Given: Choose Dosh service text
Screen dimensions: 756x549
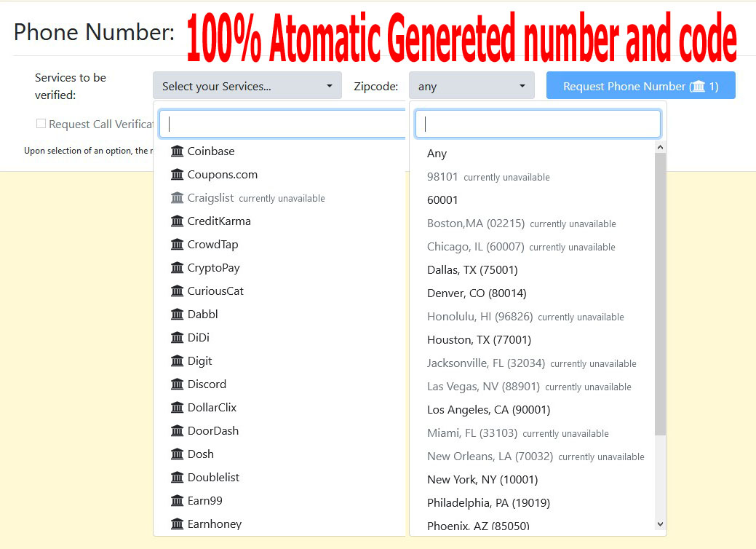Looking at the screenshot, I should [x=201, y=454].
